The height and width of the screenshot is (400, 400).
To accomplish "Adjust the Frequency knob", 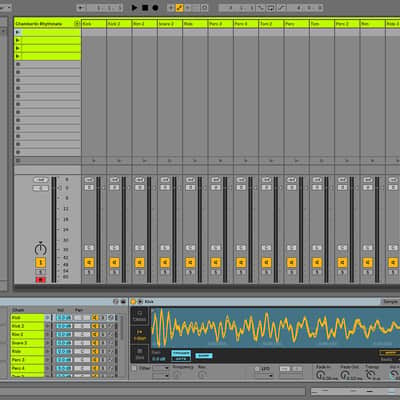I will 177,375.
